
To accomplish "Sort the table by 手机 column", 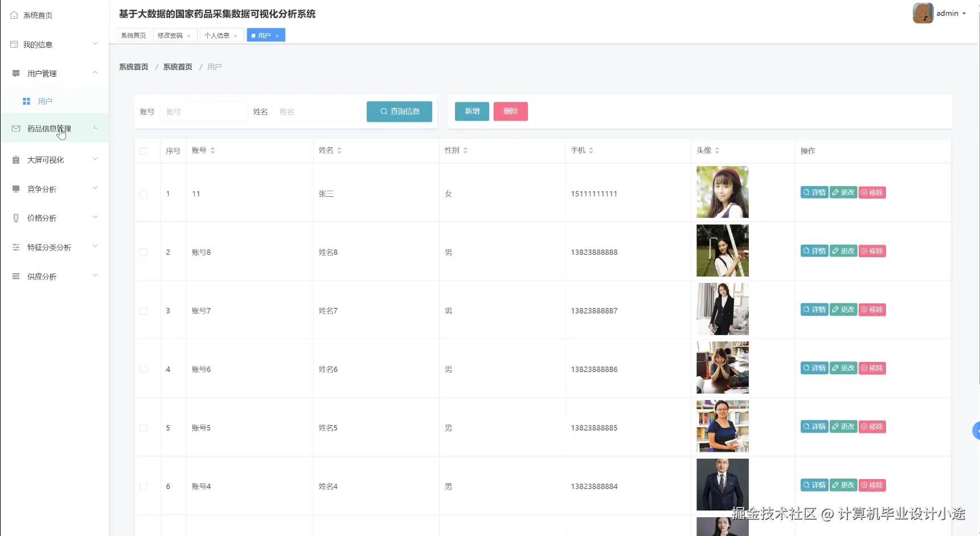I will [x=591, y=150].
